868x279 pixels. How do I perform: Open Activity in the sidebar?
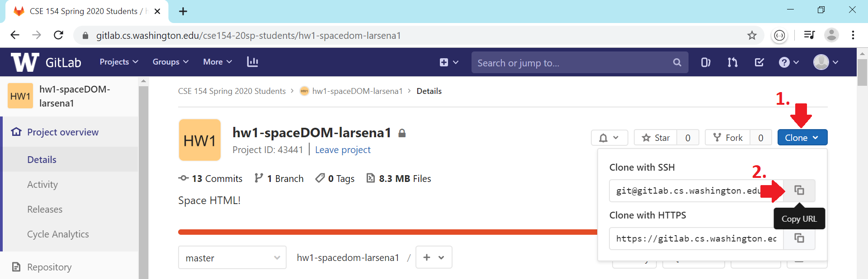[x=42, y=185]
